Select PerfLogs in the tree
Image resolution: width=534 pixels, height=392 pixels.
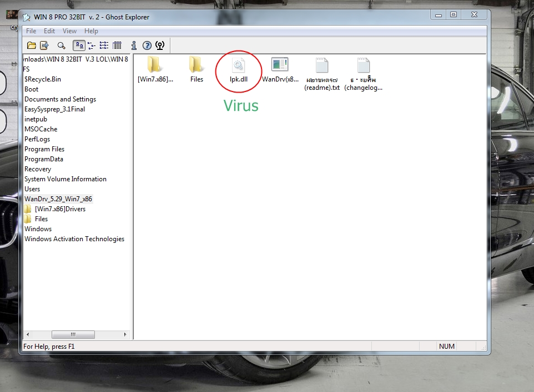tap(37, 139)
